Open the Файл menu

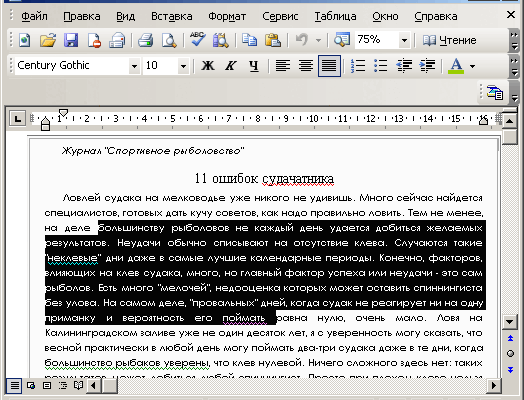[x=34, y=16]
